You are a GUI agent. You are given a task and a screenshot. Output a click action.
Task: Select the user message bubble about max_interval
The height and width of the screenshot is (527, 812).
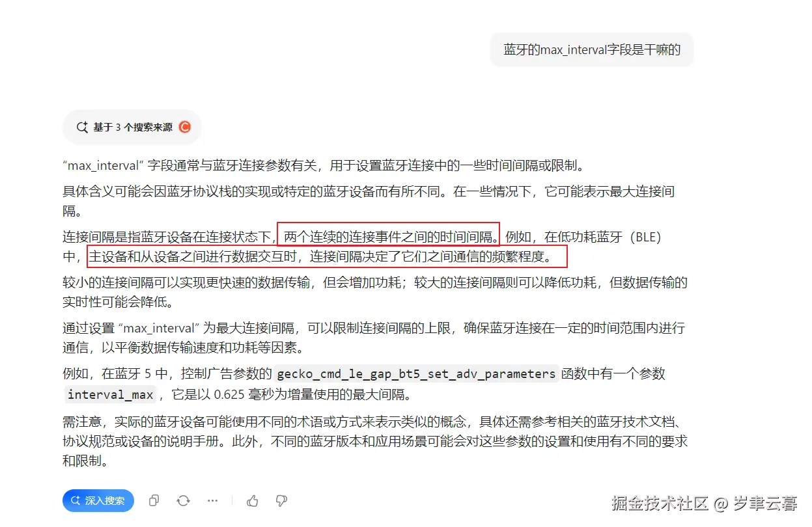[x=592, y=49]
